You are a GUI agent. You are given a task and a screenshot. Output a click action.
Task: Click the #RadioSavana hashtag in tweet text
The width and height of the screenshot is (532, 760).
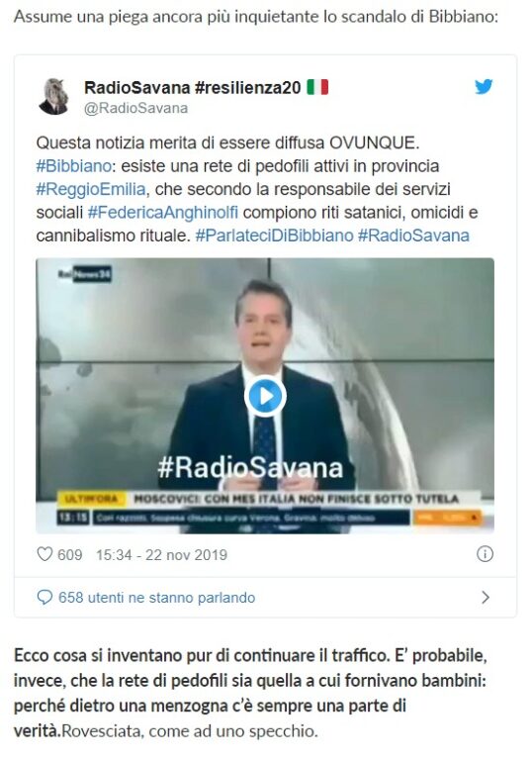(413, 236)
